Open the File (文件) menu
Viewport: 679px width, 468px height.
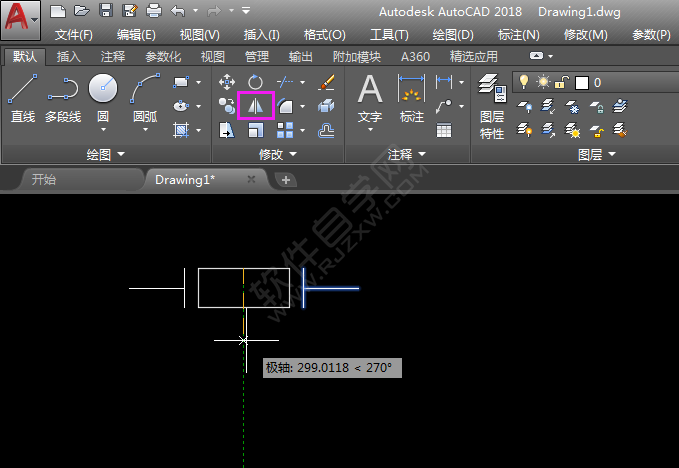(74, 35)
